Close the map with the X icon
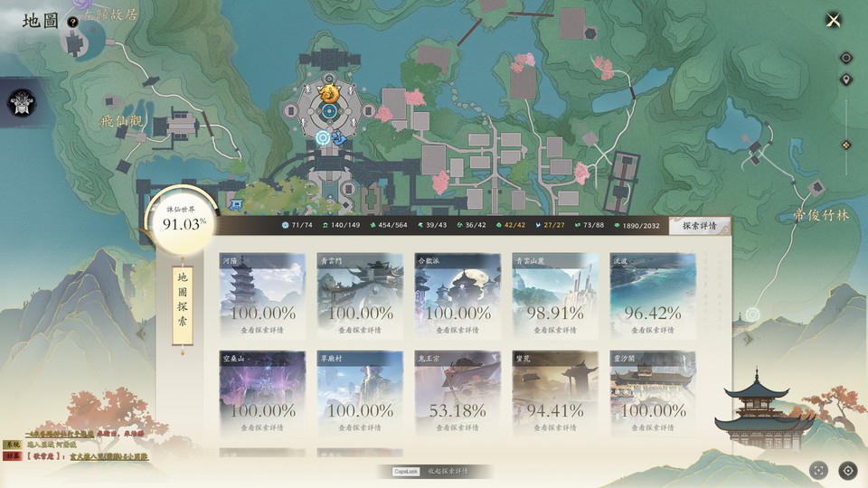 [x=833, y=21]
